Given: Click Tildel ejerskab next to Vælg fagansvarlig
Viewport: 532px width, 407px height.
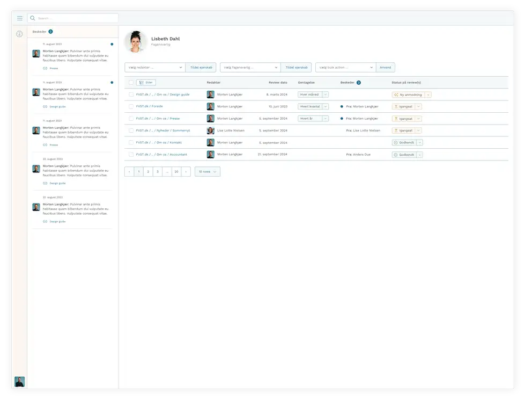Looking at the screenshot, I should [x=297, y=68].
